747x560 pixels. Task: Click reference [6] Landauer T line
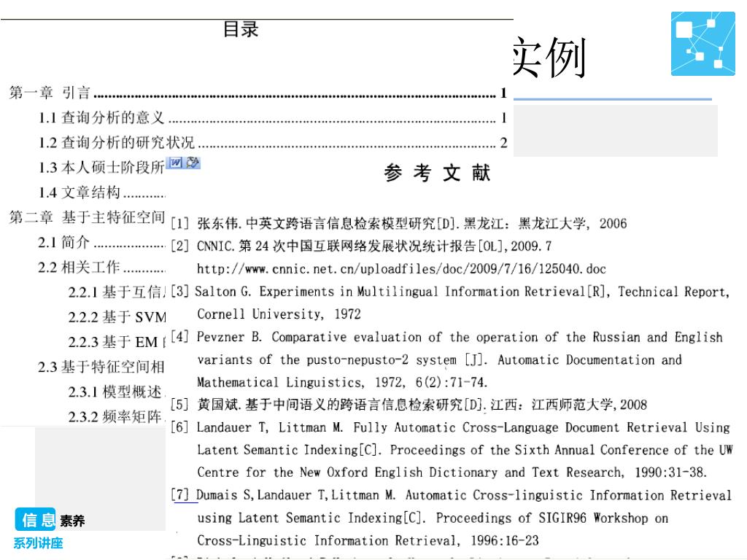point(450,427)
